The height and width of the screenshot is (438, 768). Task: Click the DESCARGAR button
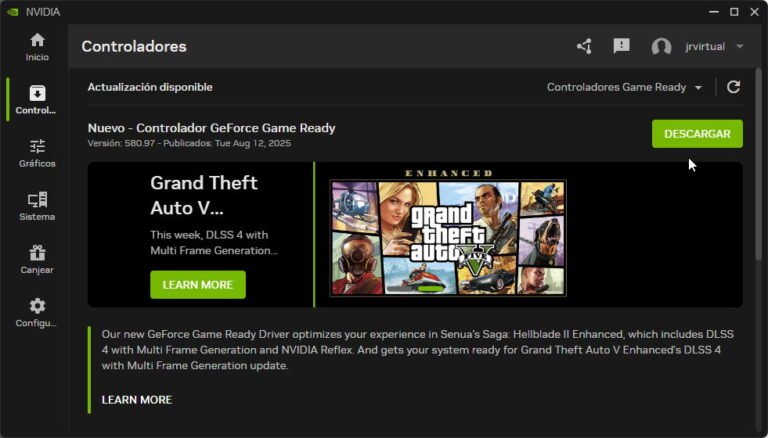click(697, 134)
